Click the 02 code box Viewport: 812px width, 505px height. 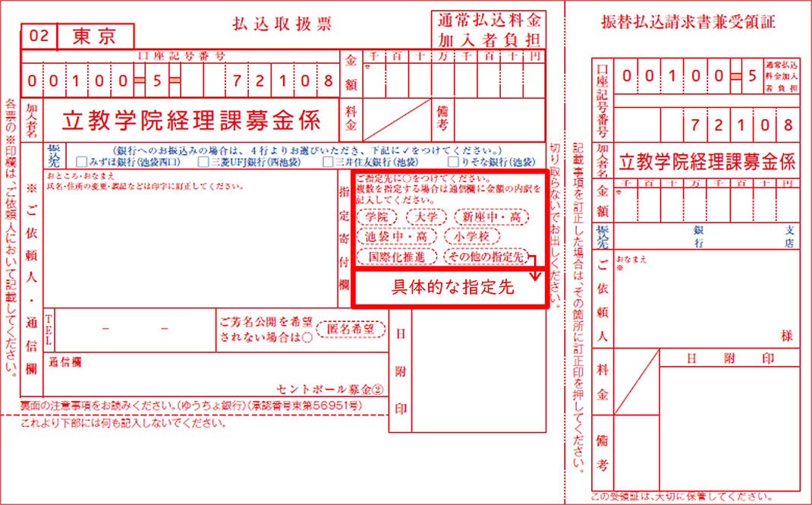point(39,36)
